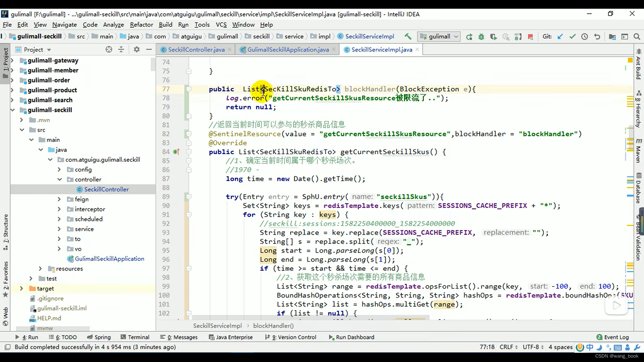The width and height of the screenshot is (644, 362).
Task: Expand the gulimall-gateway module
Action: [12, 61]
